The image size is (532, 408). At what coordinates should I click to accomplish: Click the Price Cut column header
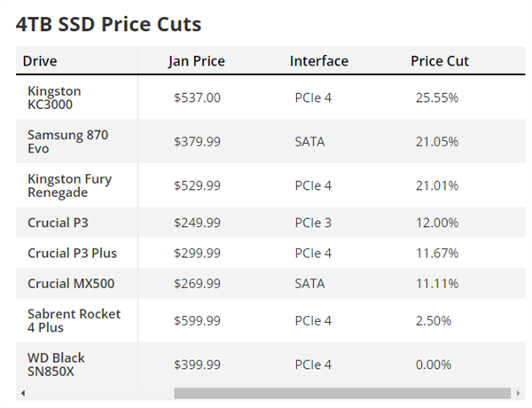[x=440, y=61]
